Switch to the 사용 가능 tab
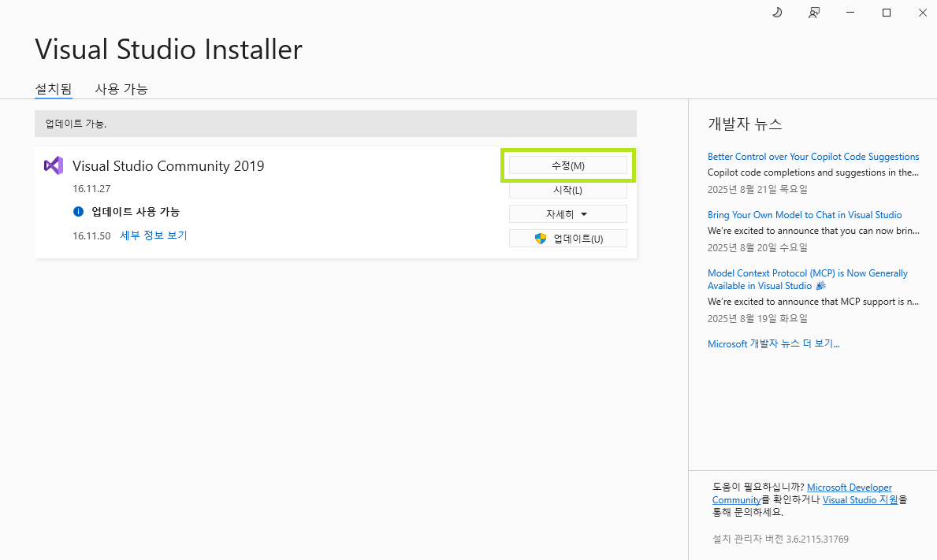Viewport: 937px width, 560px height. click(121, 89)
